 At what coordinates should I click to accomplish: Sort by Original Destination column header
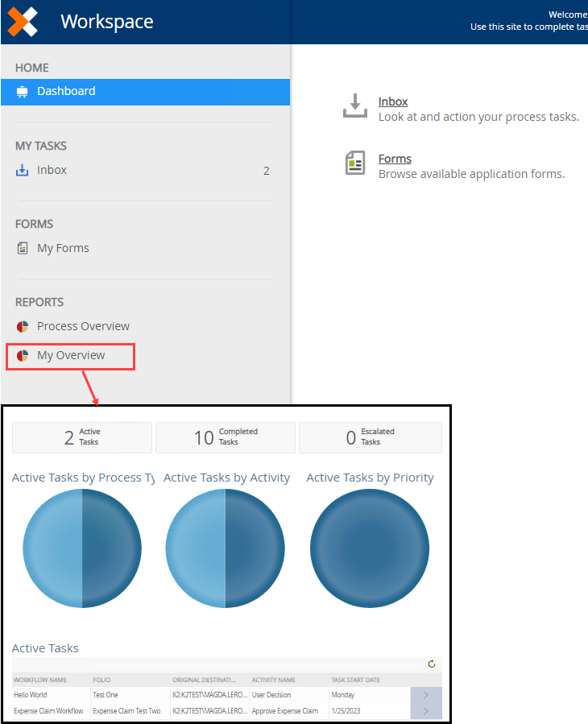pos(204,680)
